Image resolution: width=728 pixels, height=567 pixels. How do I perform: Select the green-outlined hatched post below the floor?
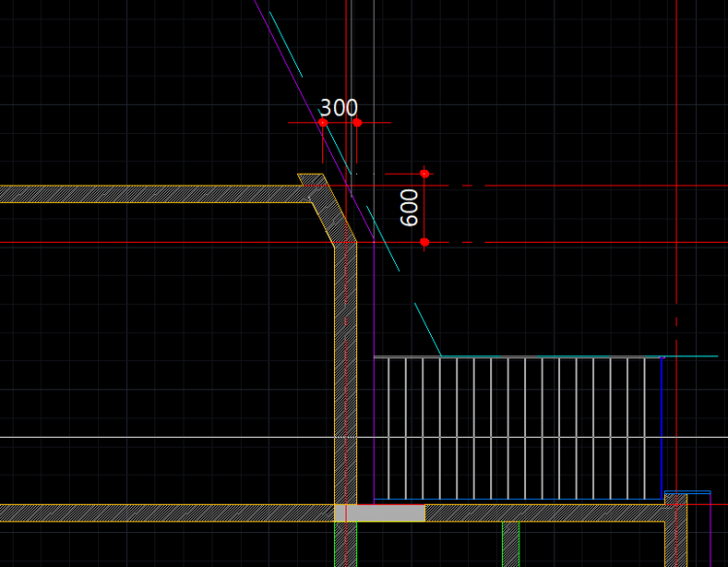coord(511,544)
